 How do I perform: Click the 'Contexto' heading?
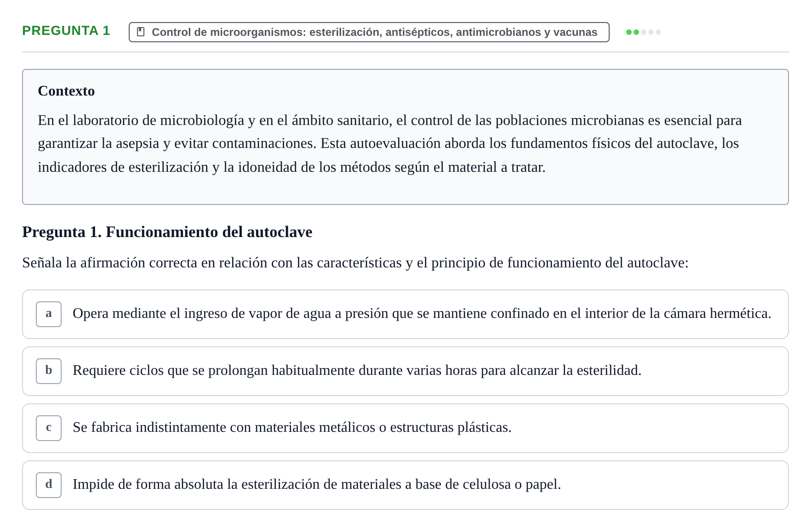pos(66,91)
